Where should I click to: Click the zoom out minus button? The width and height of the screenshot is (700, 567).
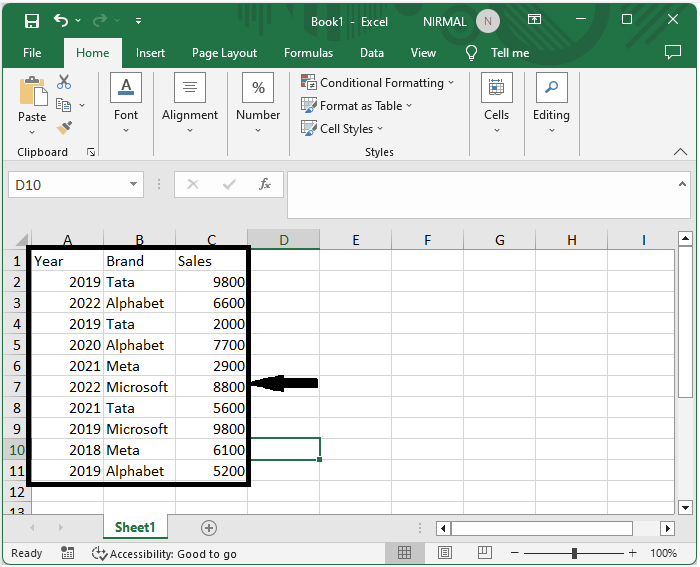coord(514,553)
